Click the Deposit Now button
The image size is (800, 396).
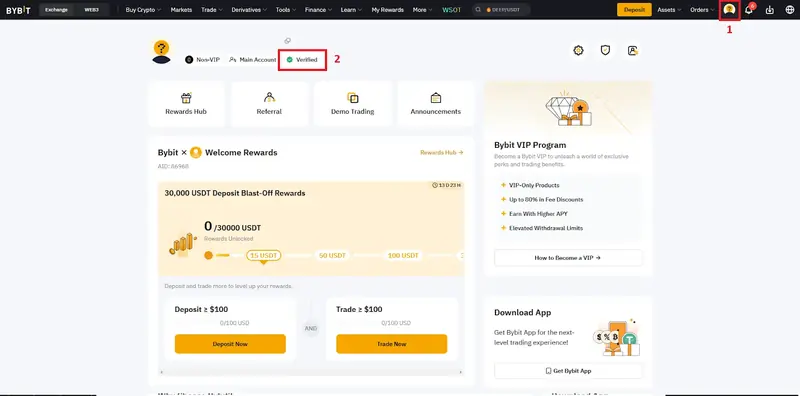(230, 344)
